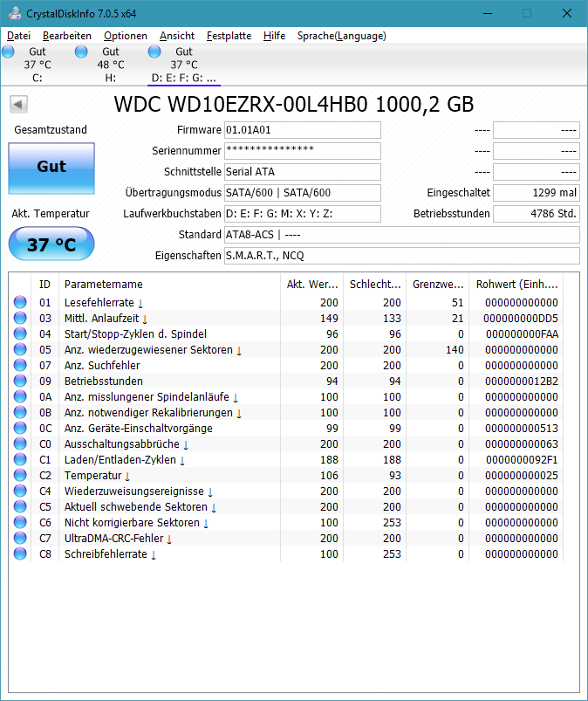Click the blue Gut health status button
The width and height of the screenshot is (588, 701).
51,168
